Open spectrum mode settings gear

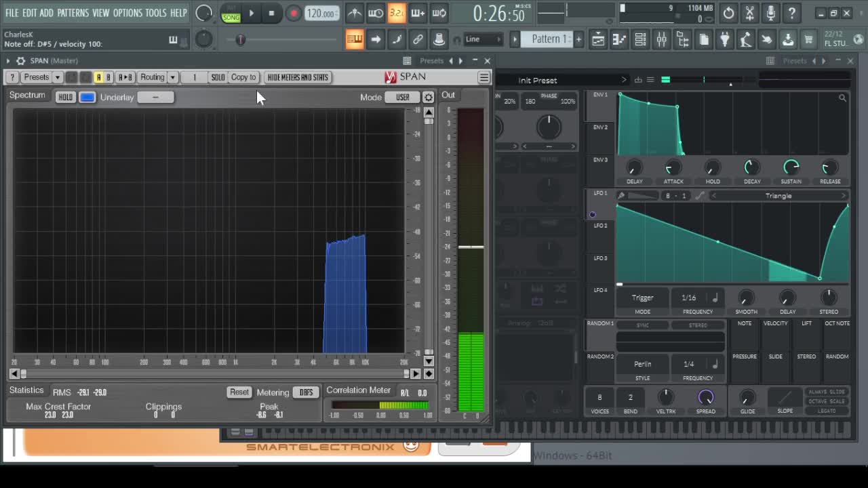pyautogui.click(x=429, y=98)
